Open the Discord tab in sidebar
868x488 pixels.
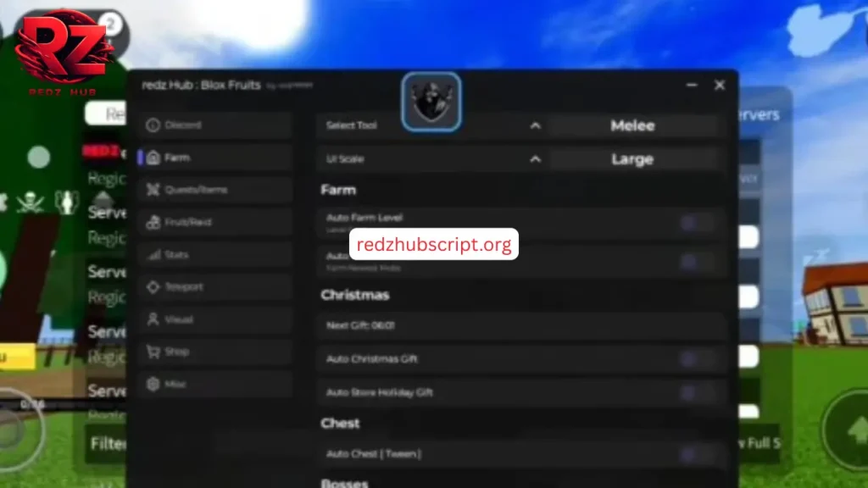(216, 125)
